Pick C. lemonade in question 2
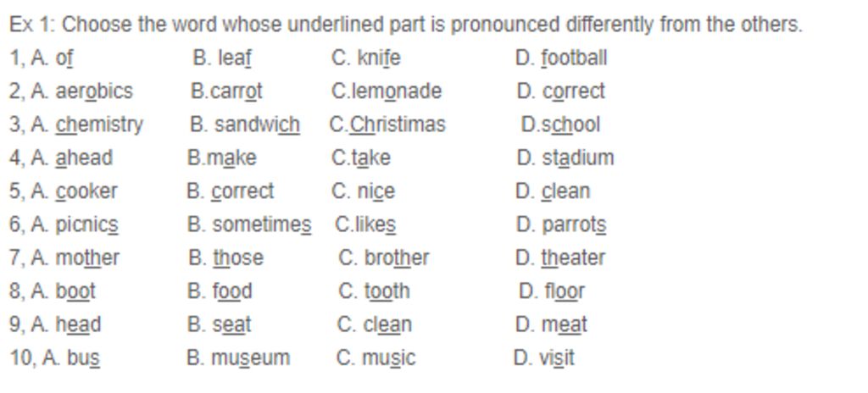The image size is (868, 393). 387,91
